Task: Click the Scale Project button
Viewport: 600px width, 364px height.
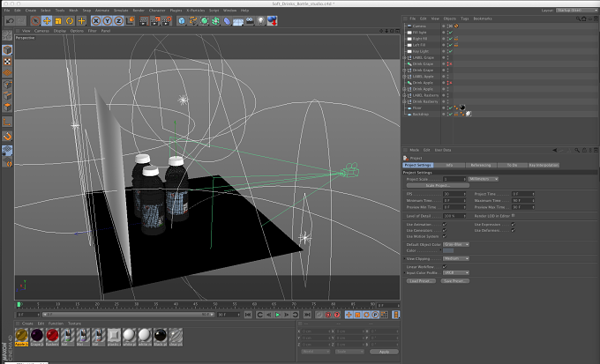Action: (438, 185)
